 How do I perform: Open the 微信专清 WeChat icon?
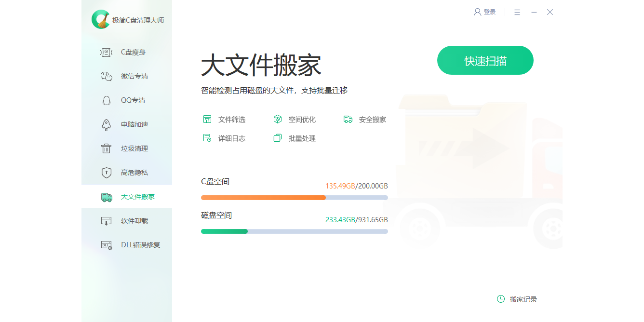click(x=107, y=76)
